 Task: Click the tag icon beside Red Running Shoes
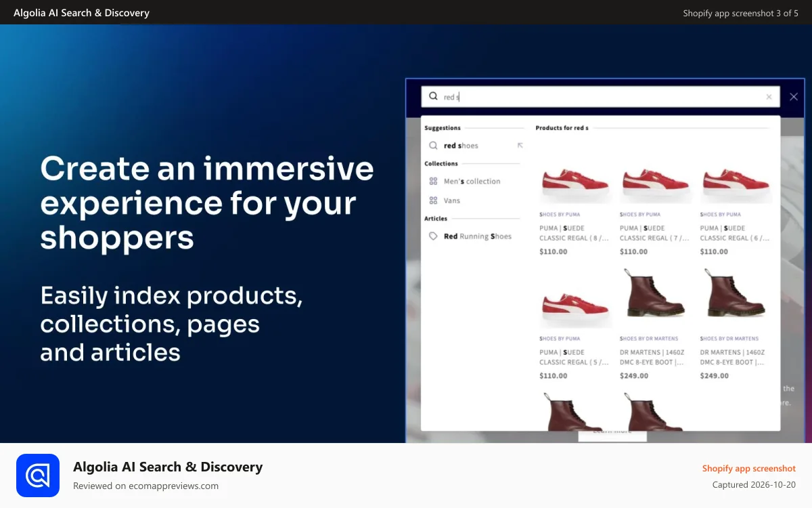433,236
